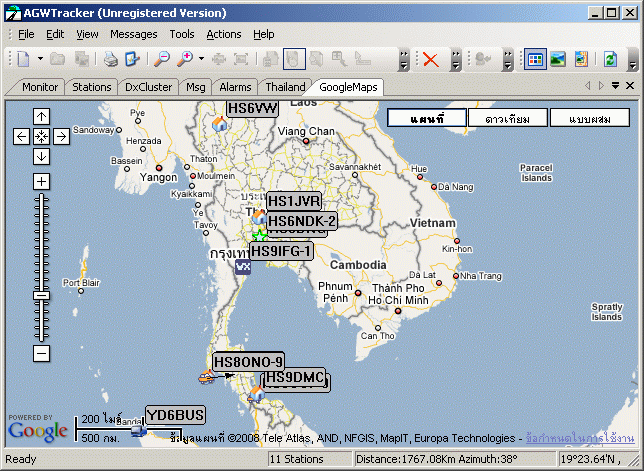Click the YD6BUS station label
644x471 pixels.
tap(175, 415)
